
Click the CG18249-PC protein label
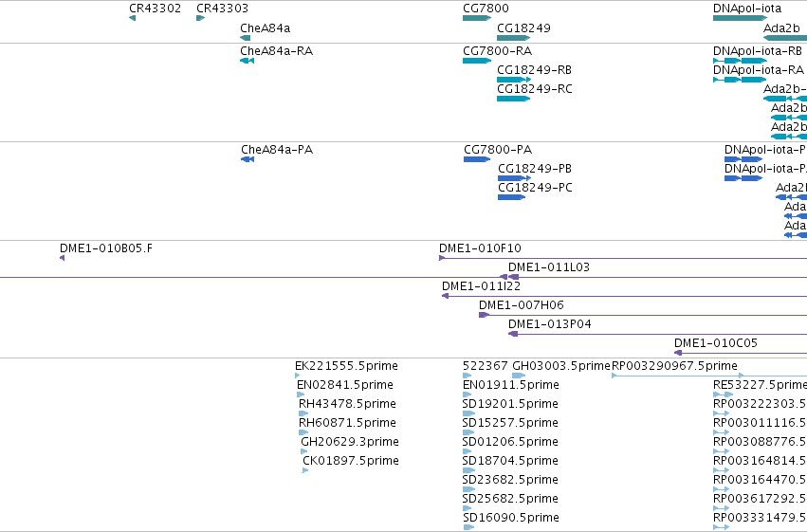tap(535, 188)
